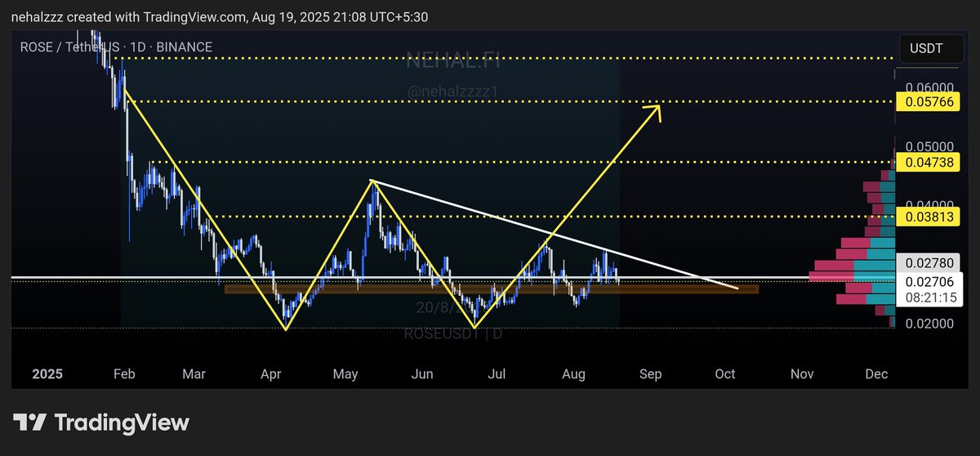Click the Nov label on time axis

[x=802, y=374]
